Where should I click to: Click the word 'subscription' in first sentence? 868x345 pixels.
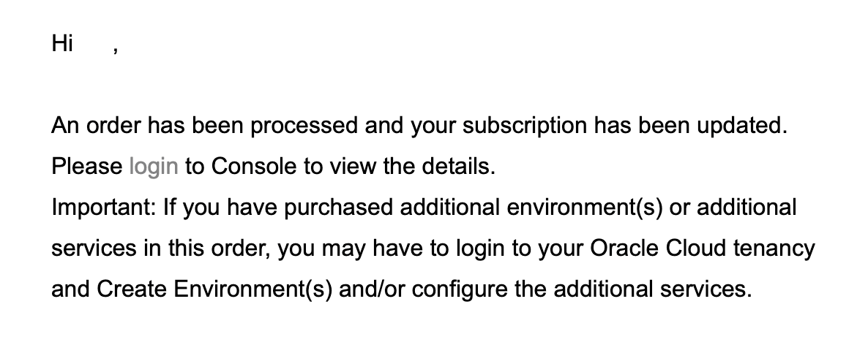tap(525, 126)
